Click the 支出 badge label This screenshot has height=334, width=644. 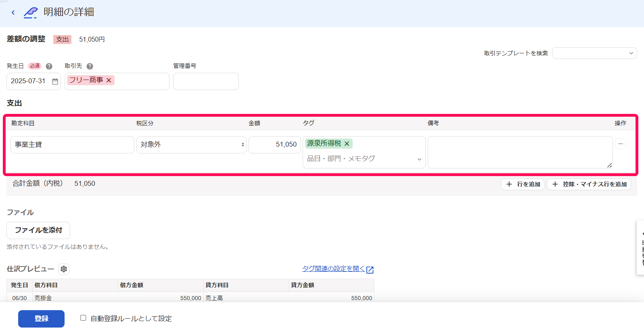[x=62, y=39]
